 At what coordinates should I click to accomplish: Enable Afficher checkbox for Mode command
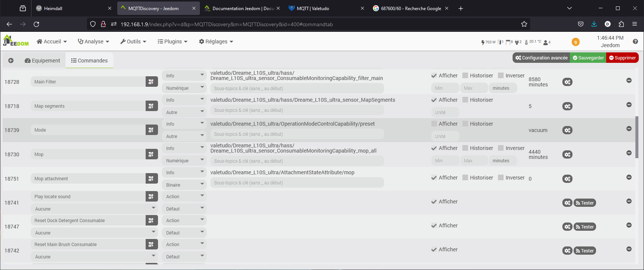point(434,124)
